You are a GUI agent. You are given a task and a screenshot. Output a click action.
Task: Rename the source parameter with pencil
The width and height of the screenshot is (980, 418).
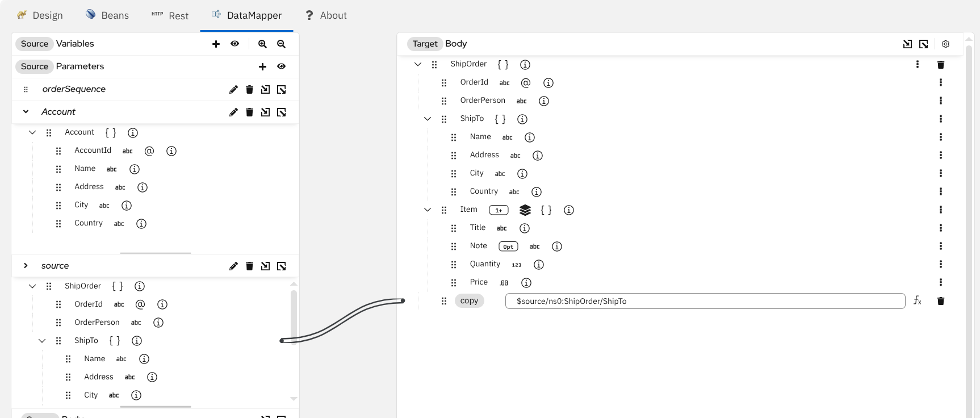tap(233, 266)
